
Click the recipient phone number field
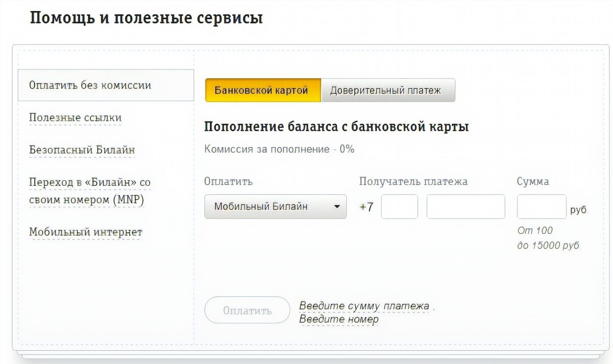[465, 206]
